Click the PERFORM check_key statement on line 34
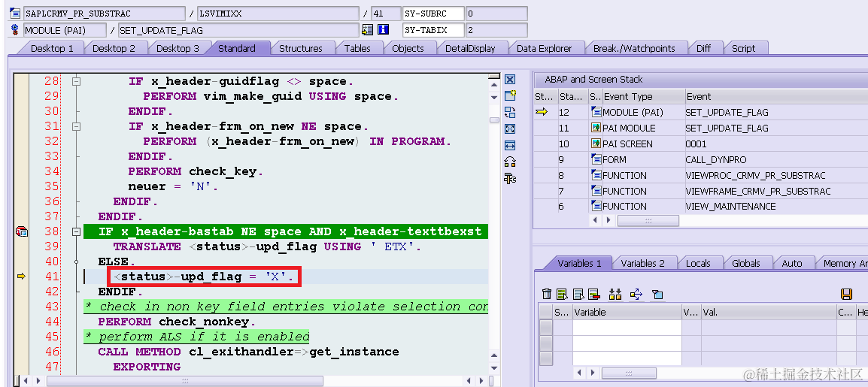Image resolution: width=868 pixels, height=387 pixels. (x=196, y=171)
